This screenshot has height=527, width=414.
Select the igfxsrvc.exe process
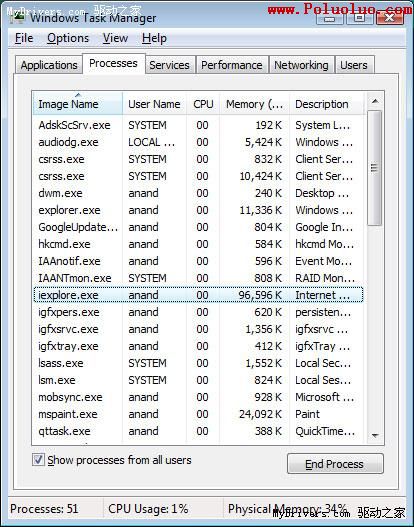[198, 329]
